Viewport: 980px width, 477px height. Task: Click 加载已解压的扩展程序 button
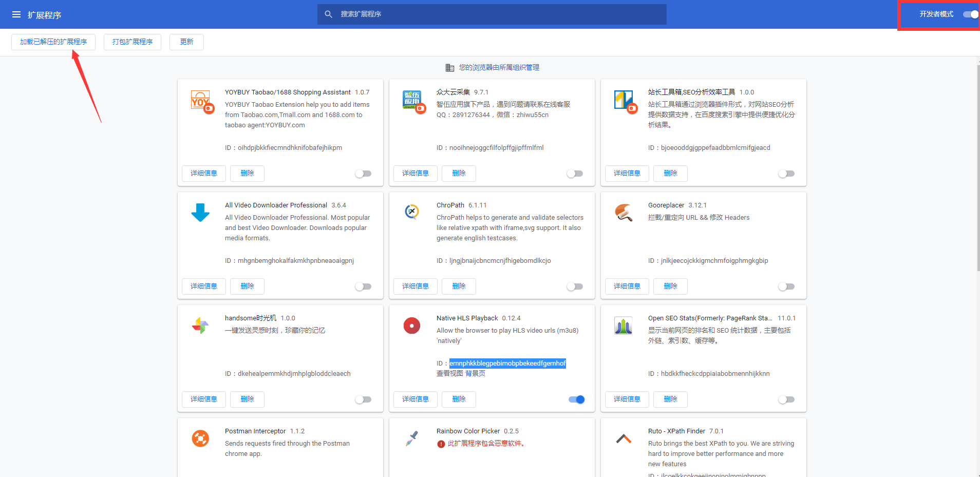pos(53,42)
